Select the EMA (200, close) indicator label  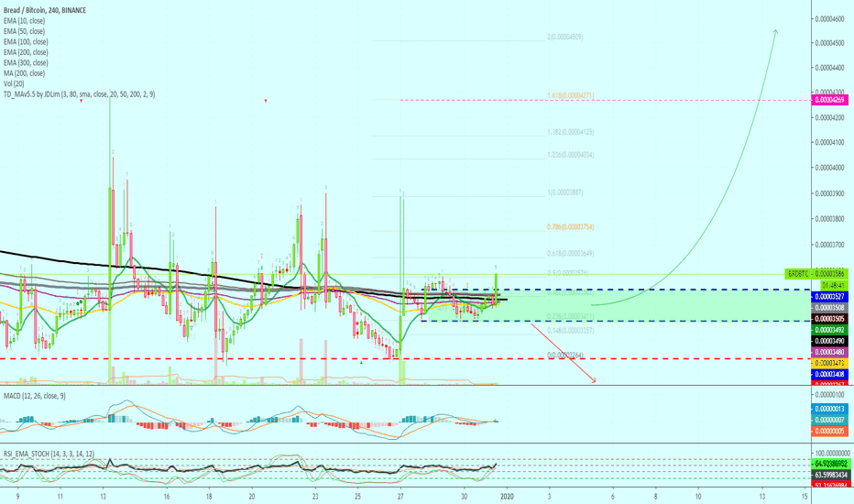26,52
